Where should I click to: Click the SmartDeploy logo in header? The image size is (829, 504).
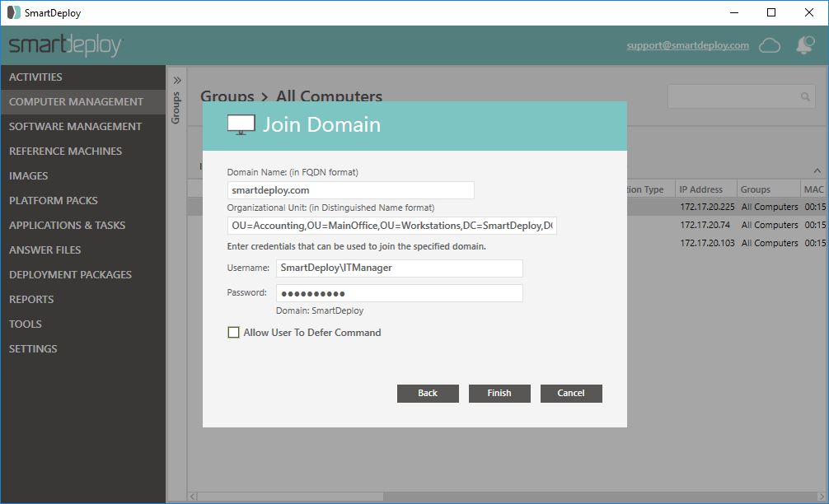[x=65, y=46]
